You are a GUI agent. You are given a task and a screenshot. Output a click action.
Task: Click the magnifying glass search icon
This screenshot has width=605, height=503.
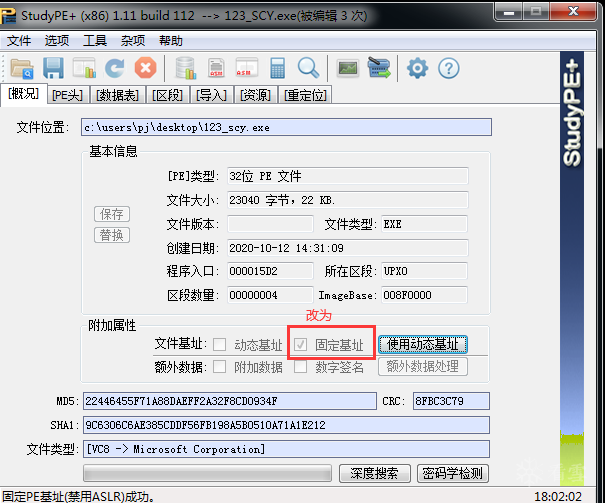click(308, 68)
